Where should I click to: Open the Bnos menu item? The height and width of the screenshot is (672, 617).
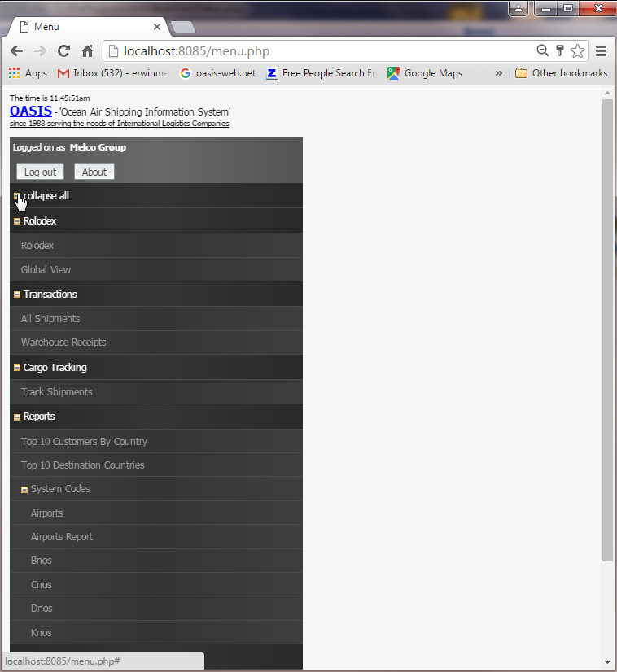(156, 561)
